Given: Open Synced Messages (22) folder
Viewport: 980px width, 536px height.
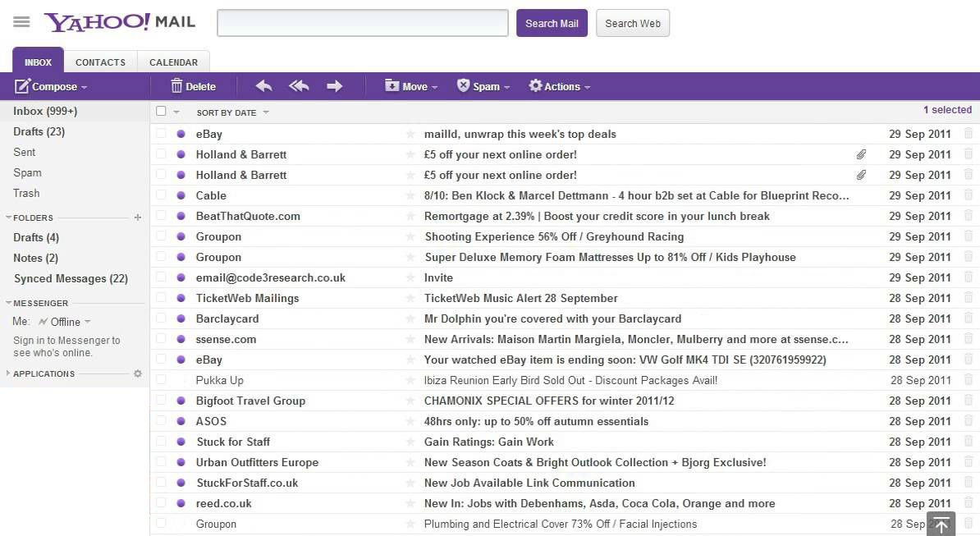Looking at the screenshot, I should (x=71, y=278).
